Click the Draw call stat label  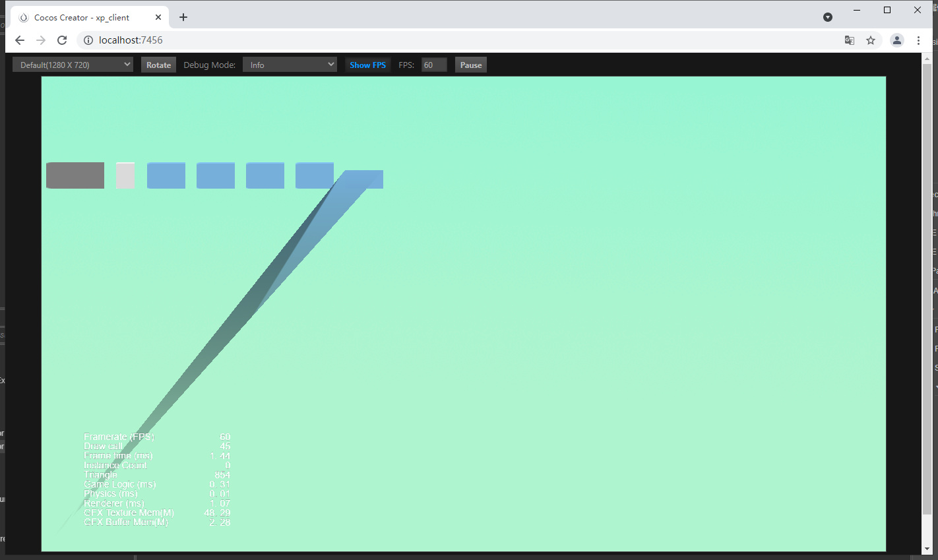pos(103,446)
